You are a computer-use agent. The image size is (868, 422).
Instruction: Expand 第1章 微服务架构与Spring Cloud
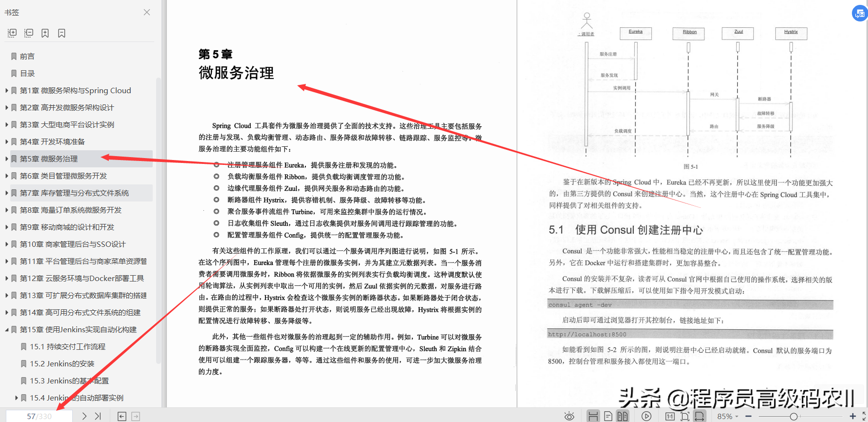[7, 90]
